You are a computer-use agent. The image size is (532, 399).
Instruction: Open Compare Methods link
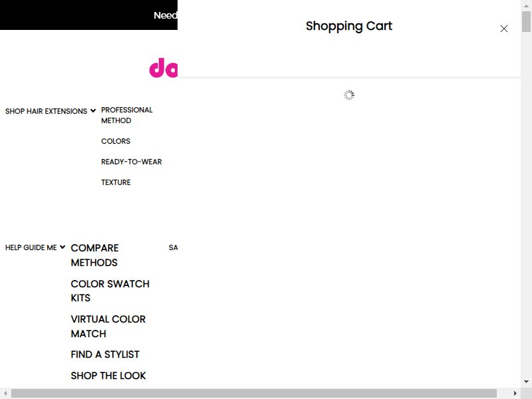94,255
